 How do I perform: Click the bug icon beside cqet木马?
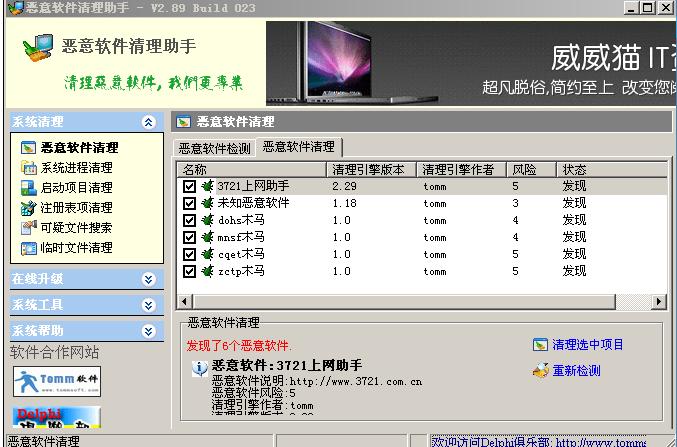click(208, 254)
